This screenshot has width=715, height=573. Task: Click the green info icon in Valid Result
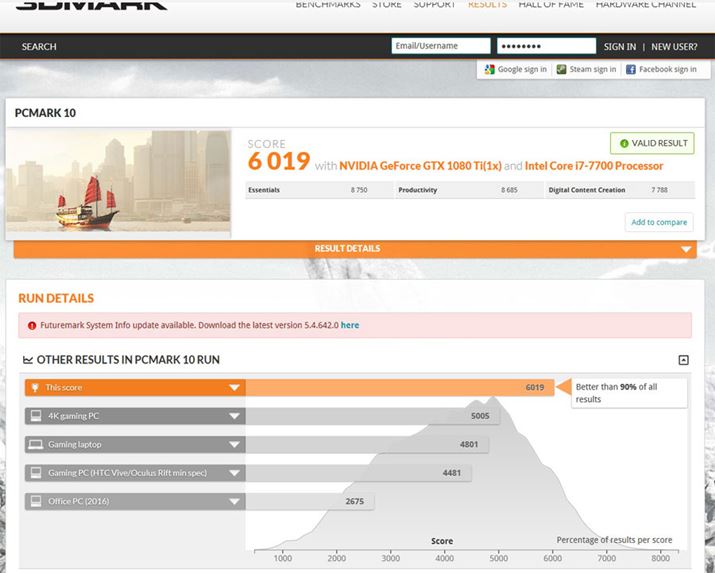[x=624, y=144]
